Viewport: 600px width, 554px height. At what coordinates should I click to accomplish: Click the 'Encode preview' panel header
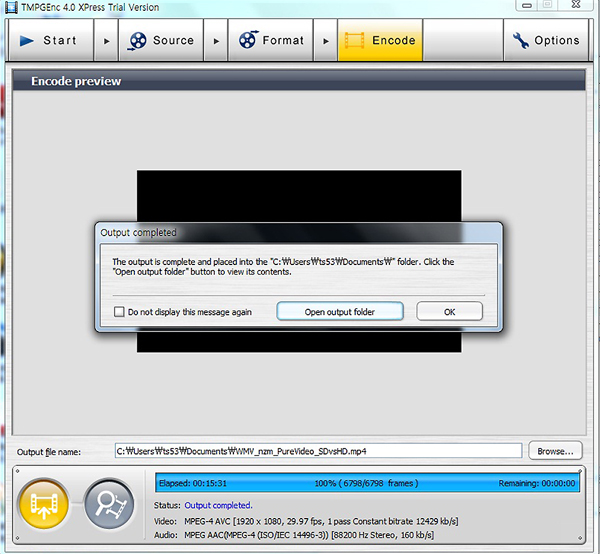point(299,81)
